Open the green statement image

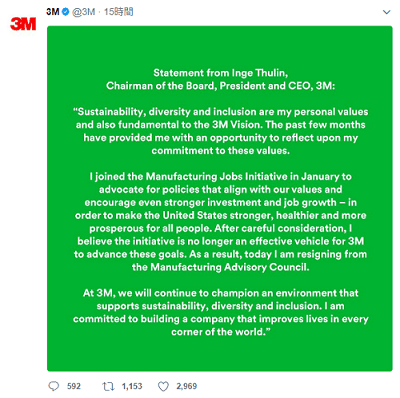click(x=220, y=198)
